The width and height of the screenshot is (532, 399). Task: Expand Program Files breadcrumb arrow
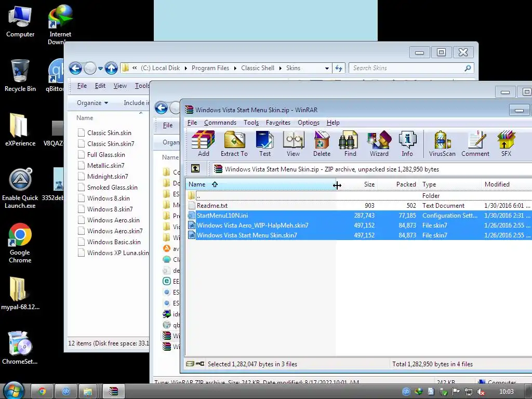(235, 68)
